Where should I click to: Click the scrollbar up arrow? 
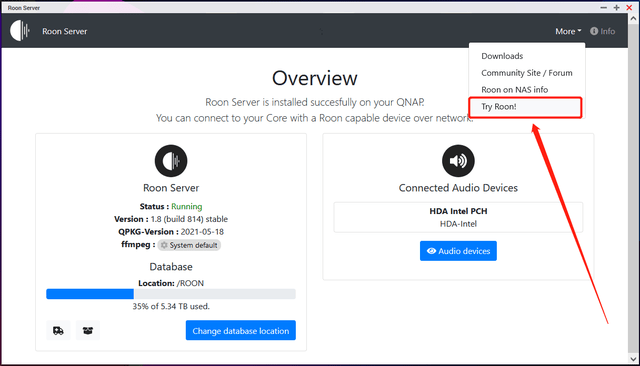click(633, 18)
